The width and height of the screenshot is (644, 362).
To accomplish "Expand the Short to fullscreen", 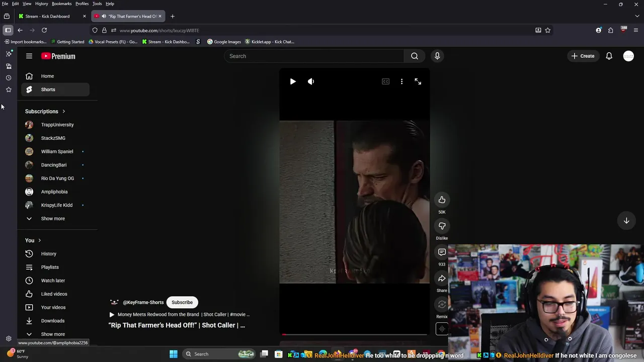I will pyautogui.click(x=418, y=81).
